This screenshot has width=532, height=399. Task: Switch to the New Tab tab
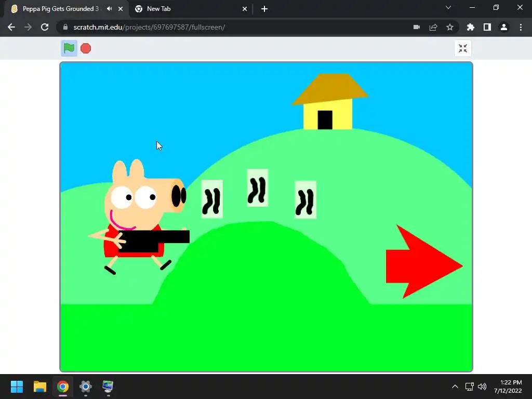(190, 9)
